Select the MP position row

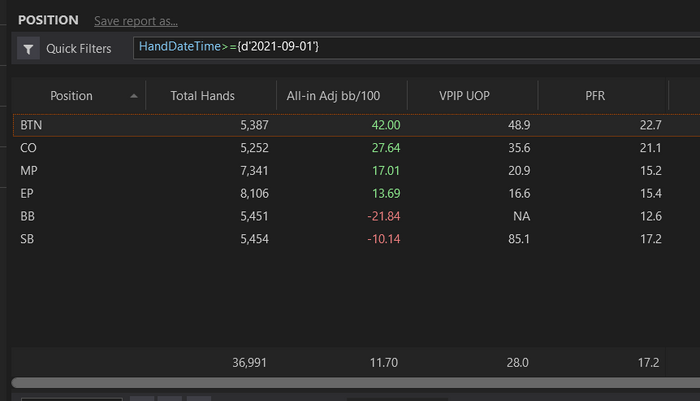point(356,171)
